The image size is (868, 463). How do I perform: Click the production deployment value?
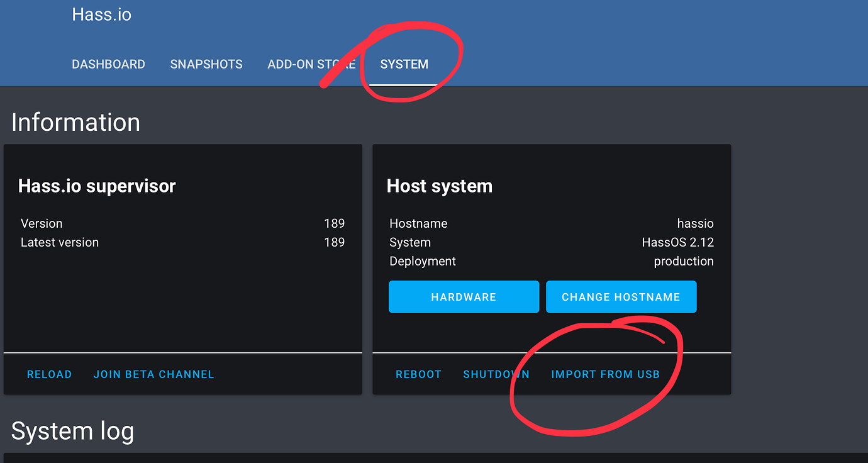[x=684, y=261]
